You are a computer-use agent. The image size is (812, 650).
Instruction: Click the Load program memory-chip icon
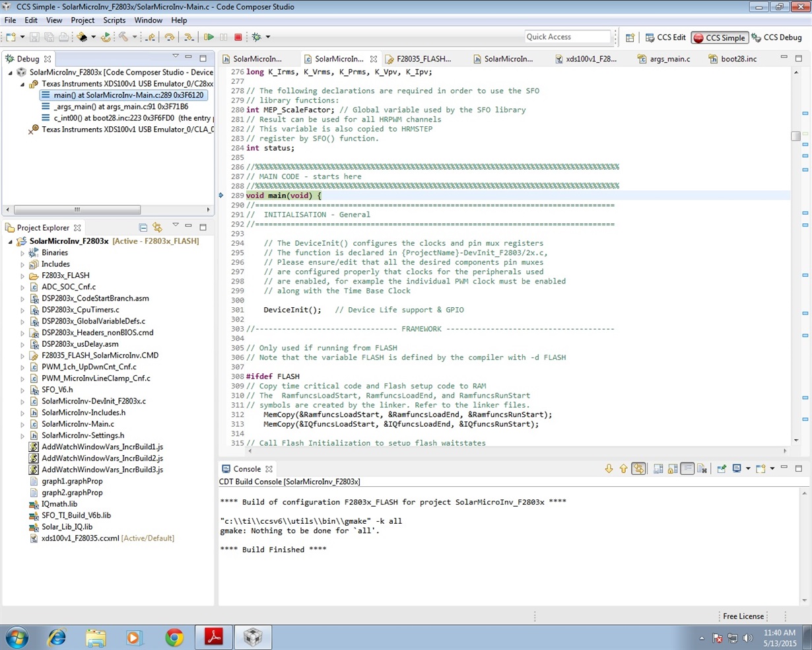[x=82, y=37]
